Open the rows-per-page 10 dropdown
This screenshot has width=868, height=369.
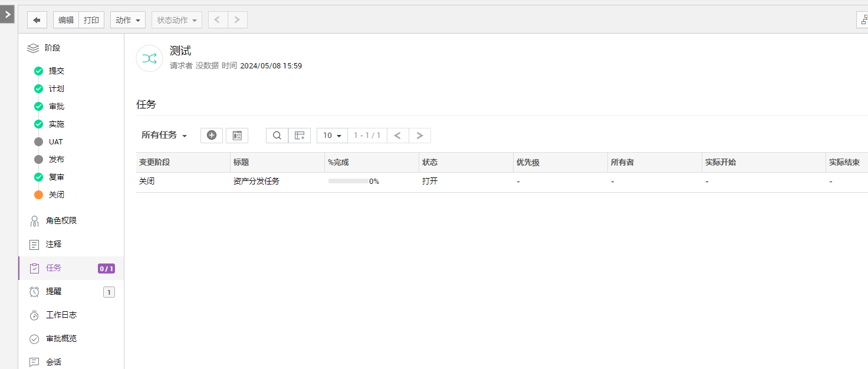coord(332,136)
